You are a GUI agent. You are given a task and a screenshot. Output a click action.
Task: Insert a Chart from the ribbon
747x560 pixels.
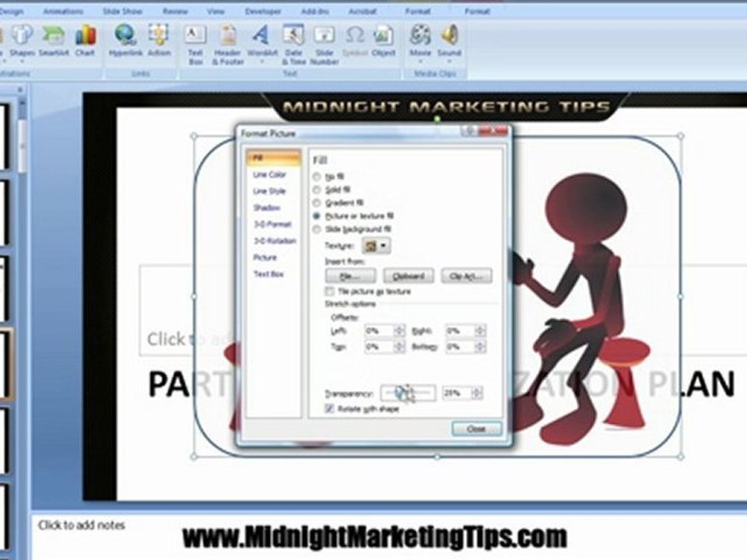(x=86, y=41)
